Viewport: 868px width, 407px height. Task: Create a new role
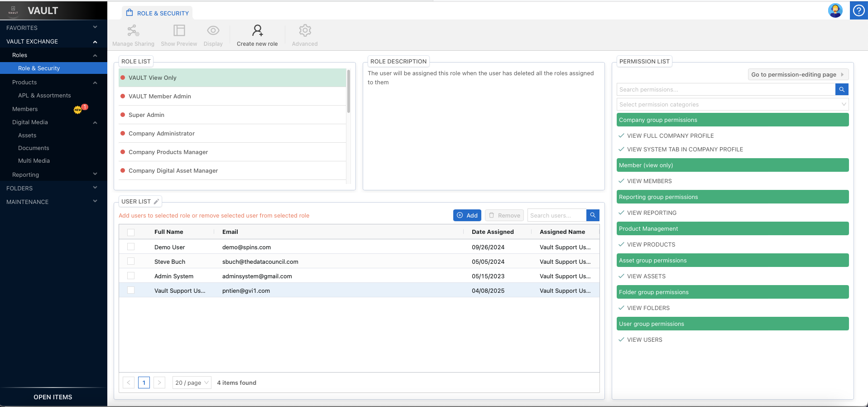(257, 36)
